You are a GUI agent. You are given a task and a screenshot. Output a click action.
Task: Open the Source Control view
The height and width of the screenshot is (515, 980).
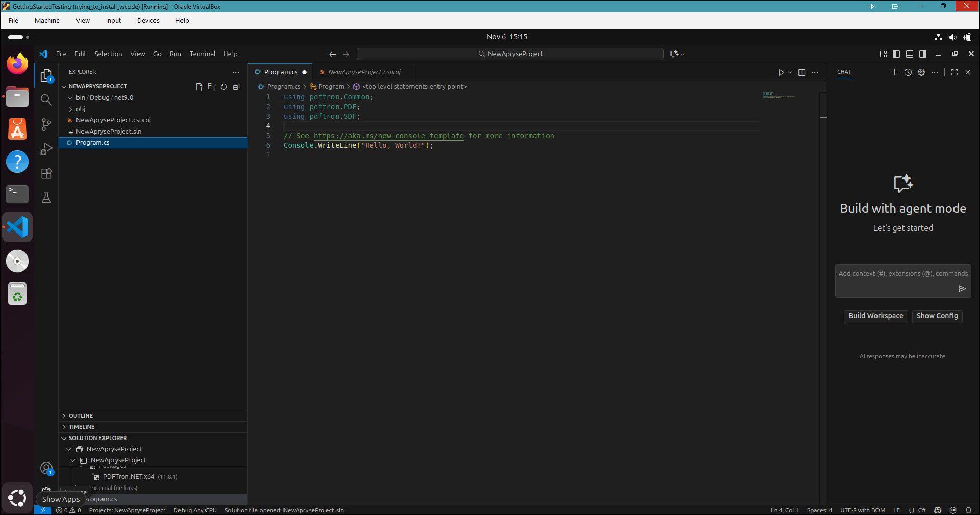(46, 124)
